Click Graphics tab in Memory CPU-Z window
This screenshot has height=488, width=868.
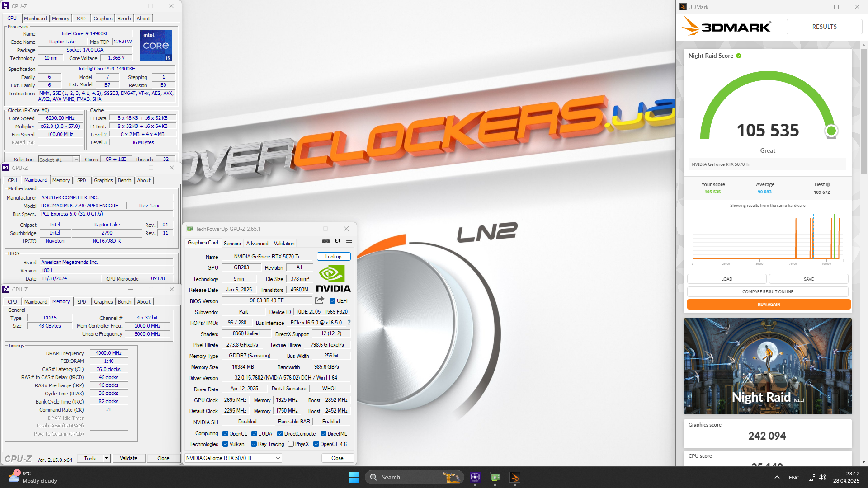coord(103,302)
